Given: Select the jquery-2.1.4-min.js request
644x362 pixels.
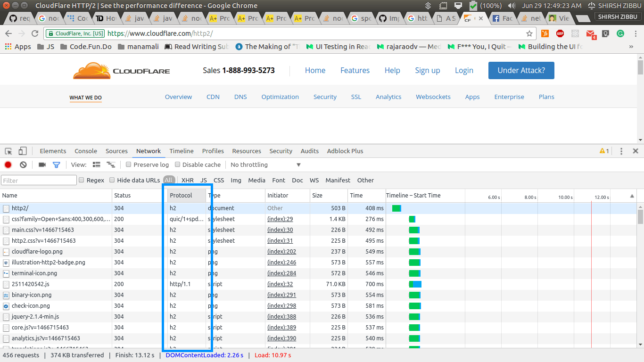Looking at the screenshot, I should [x=193, y=317].
